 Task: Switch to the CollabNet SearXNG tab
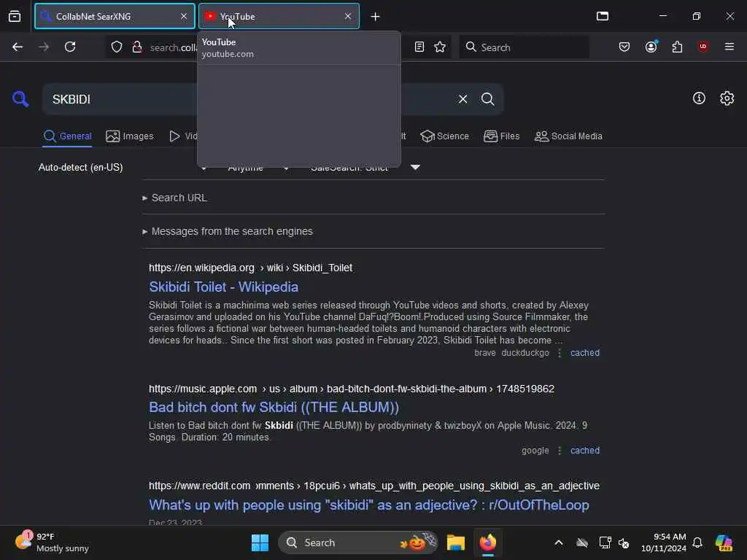coord(115,16)
